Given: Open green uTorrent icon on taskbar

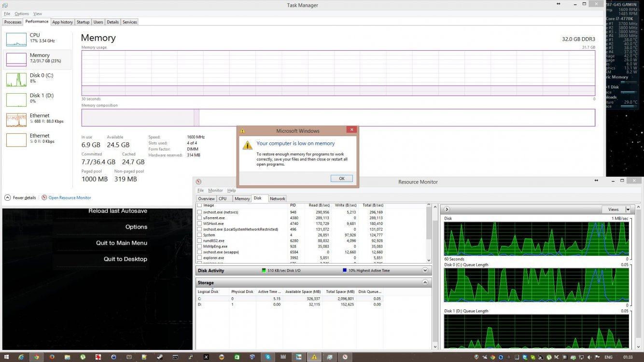Looking at the screenshot, I should pos(83,357).
